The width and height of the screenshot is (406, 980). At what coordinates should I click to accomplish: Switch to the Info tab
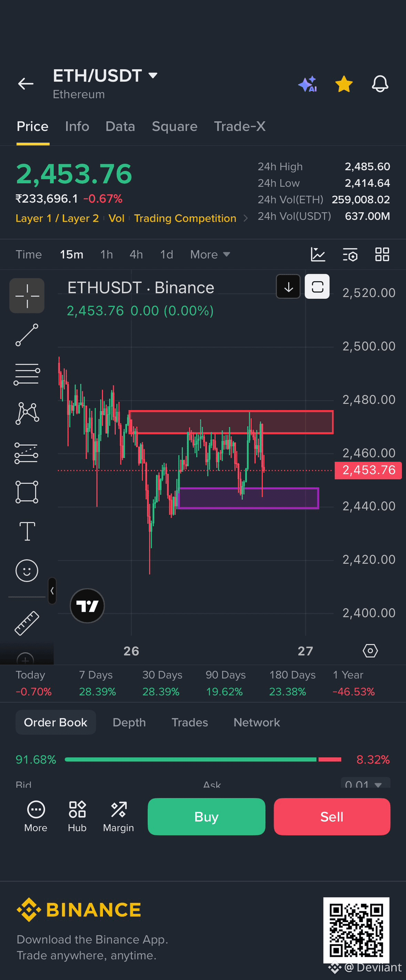(x=77, y=127)
